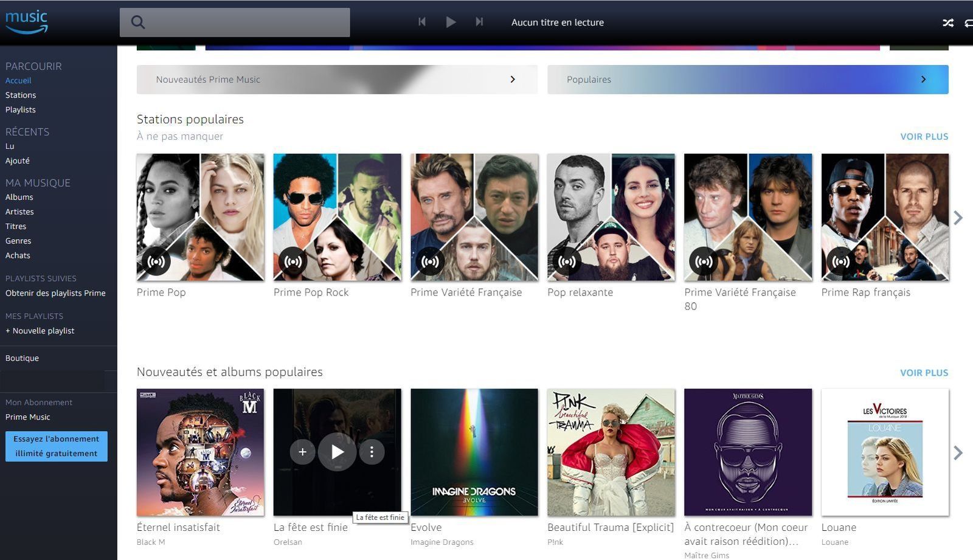Play Prime Rap français station broadcast icon
973x560 pixels.
click(840, 261)
